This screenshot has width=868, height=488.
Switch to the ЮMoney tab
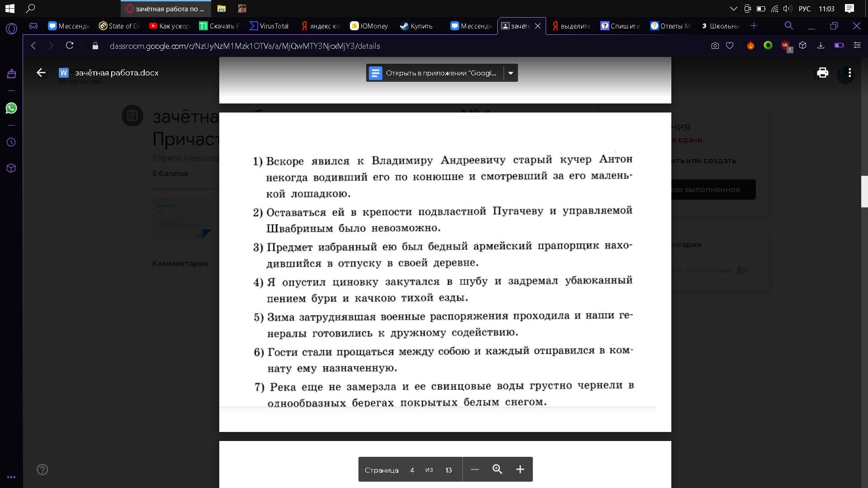[369, 26]
